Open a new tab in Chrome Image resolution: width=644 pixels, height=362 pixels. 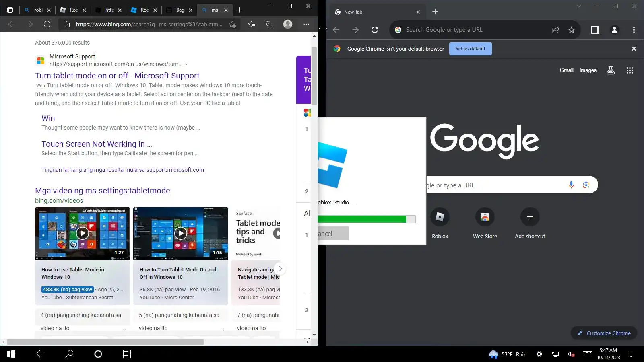point(435,12)
